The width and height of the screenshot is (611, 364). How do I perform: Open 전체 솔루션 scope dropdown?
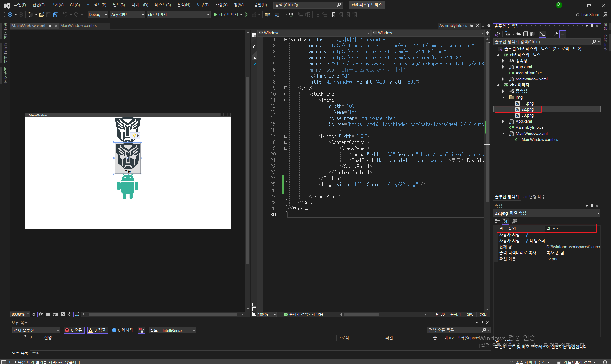(x=36, y=331)
